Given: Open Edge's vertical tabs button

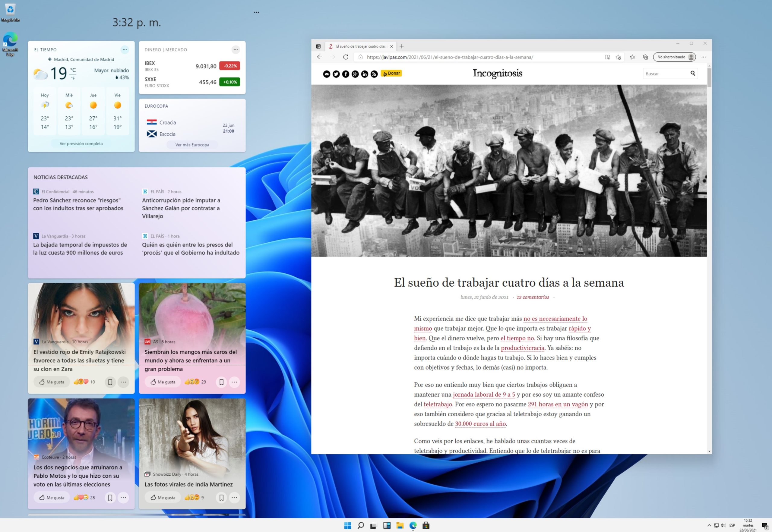Looking at the screenshot, I should [318, 46].
